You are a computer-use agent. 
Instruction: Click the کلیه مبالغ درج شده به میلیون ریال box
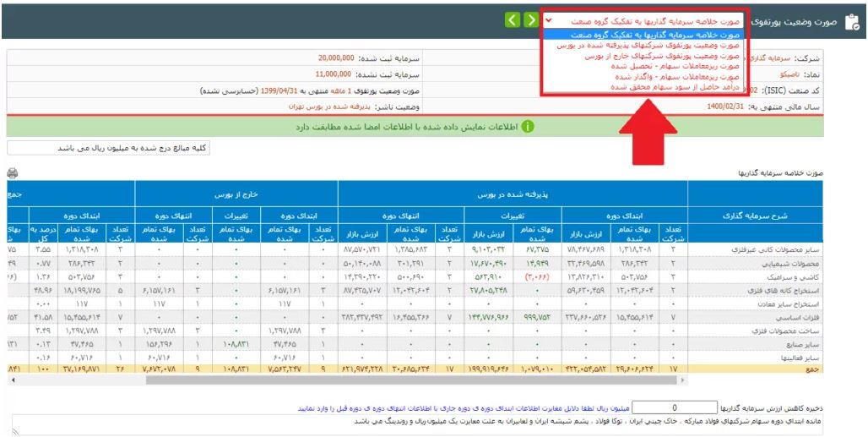pos(109,149)
